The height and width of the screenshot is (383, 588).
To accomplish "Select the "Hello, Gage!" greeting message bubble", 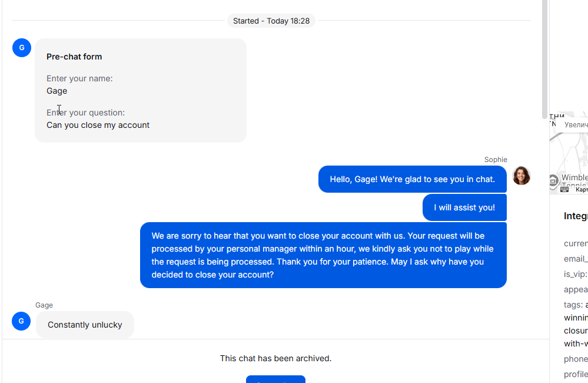I will point(412,179).
